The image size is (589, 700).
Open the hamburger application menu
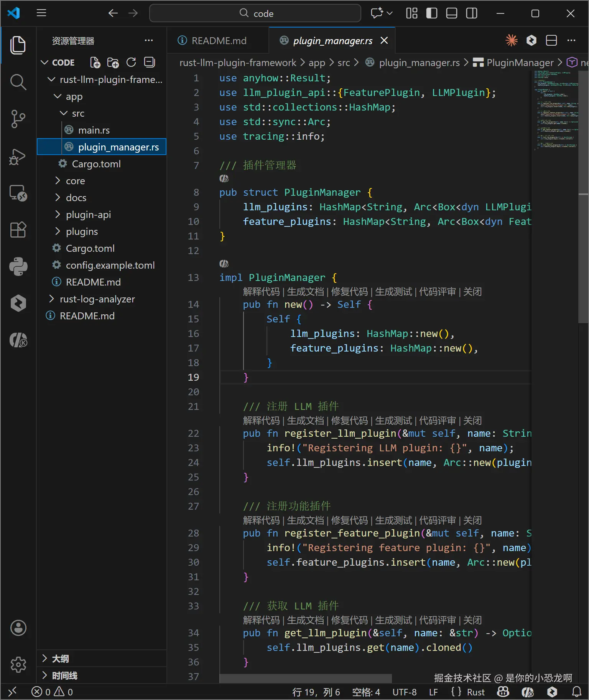[41, 13]
